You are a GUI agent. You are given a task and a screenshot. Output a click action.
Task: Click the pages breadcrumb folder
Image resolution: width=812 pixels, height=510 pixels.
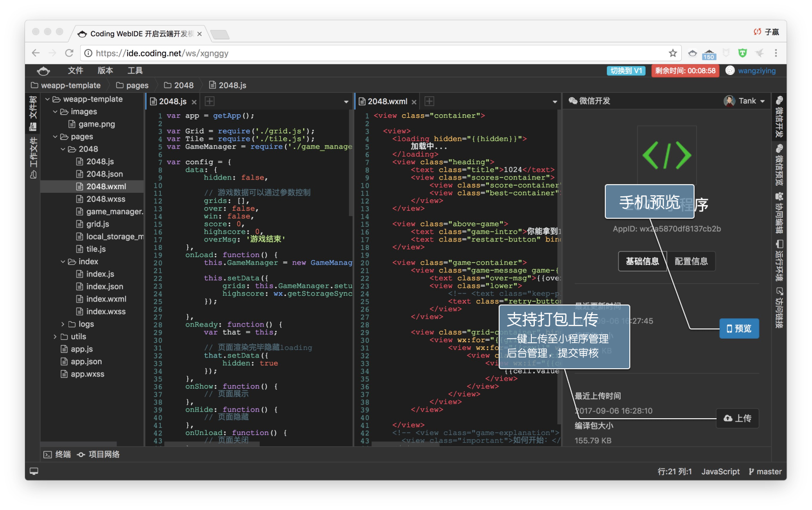132,85
